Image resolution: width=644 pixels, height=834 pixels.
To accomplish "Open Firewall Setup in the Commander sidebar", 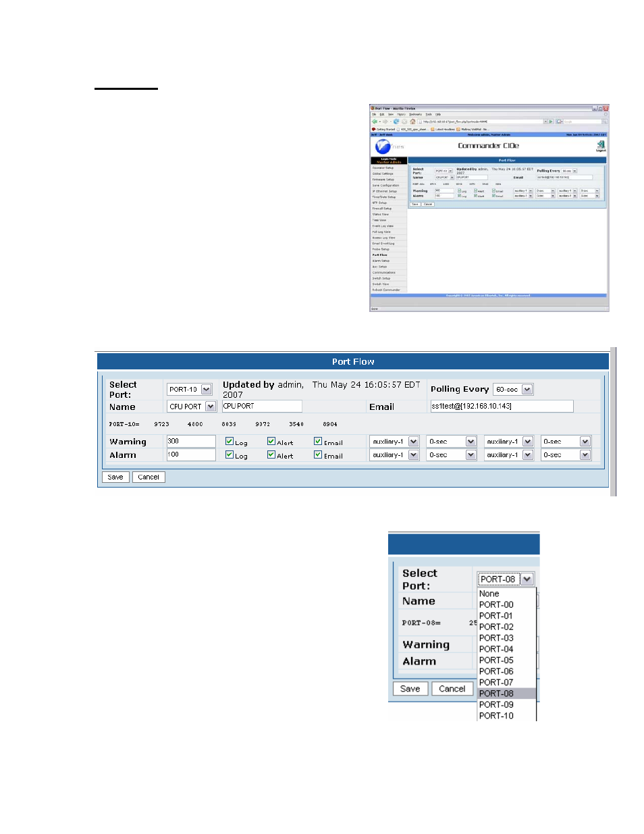I will tap(382, 209).
